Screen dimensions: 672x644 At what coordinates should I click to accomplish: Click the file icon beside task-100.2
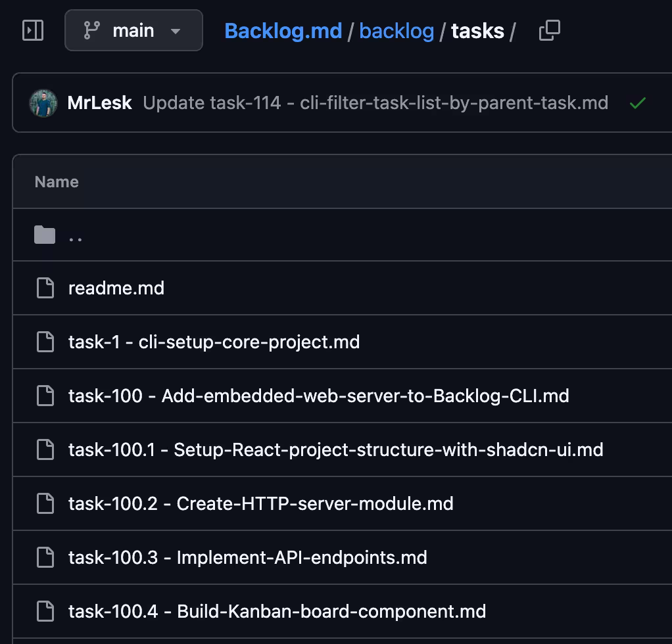pos(45,503)
